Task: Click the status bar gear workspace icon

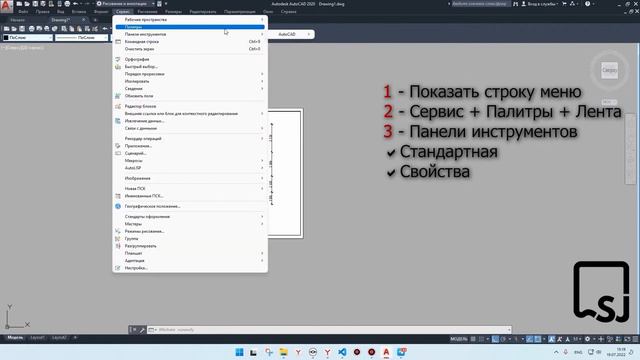Action: (587, 339)
